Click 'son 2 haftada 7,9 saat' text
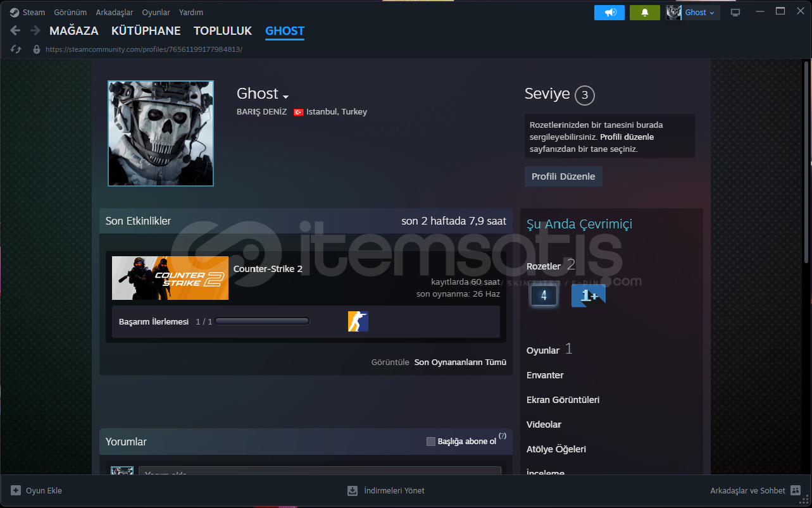 pyautogui.click(x=454, y=221)
